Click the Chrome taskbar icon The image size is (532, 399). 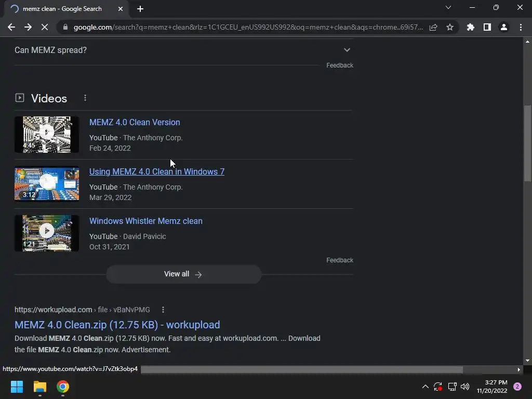[63, 387]
